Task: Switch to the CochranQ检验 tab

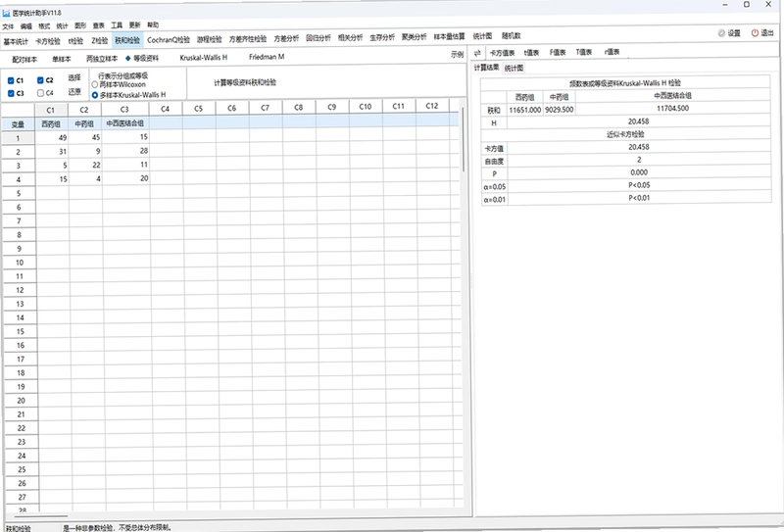Action: [169, 39]
